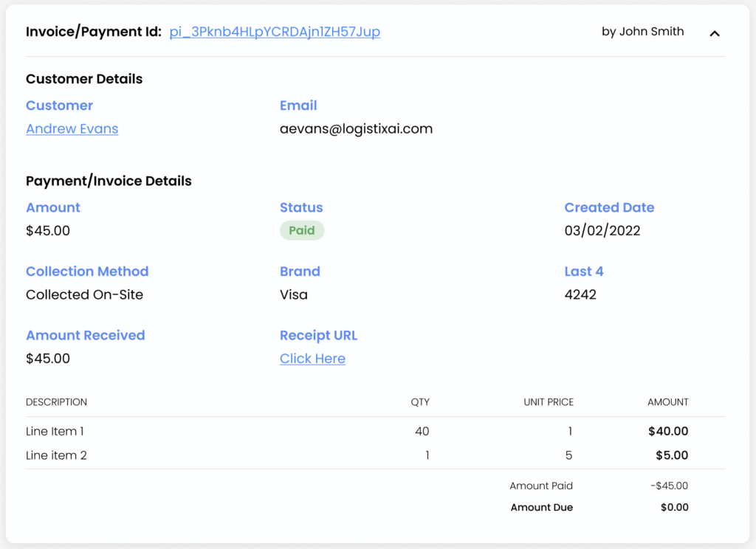756x549 pixels.
Task: Open the receipt via Click Here
Action: click(312, 359)
